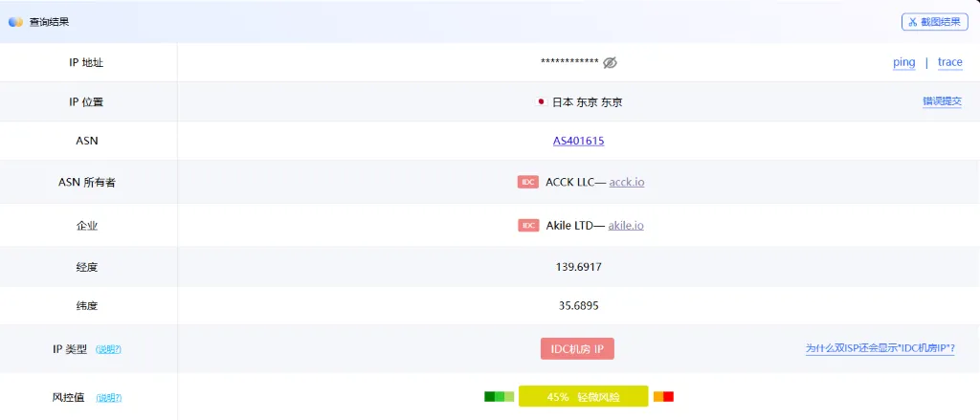Viewport: 980px width, 420px height.
Task: Open 说明 help next to 风控值
Action: click(109, 397)
